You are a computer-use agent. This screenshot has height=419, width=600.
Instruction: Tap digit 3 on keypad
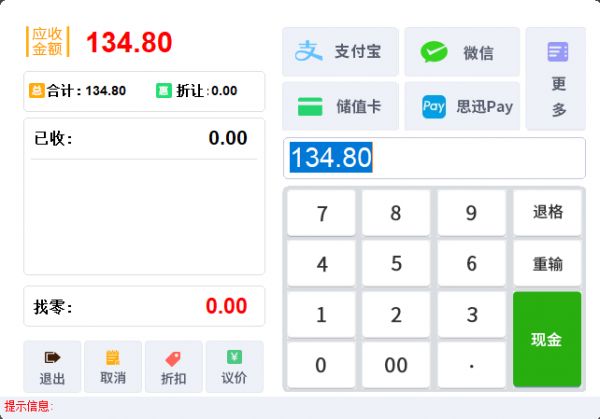tap(471, 314)
